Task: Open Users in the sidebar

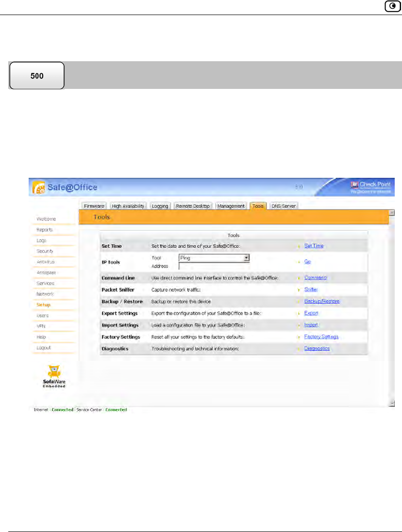Action: pos(42,315)
